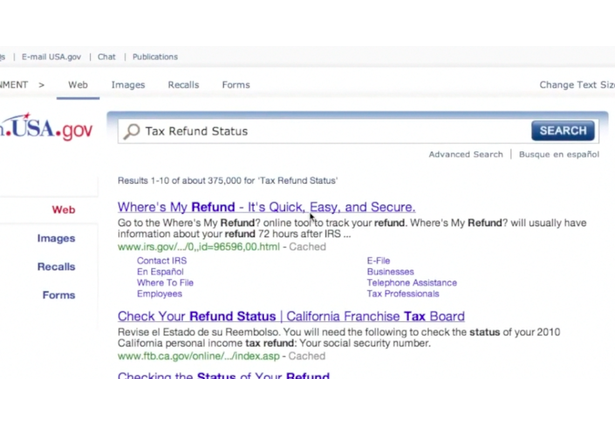Open the Contact IRS sublink
Screen dimensions: 615x424
(162, 260)
